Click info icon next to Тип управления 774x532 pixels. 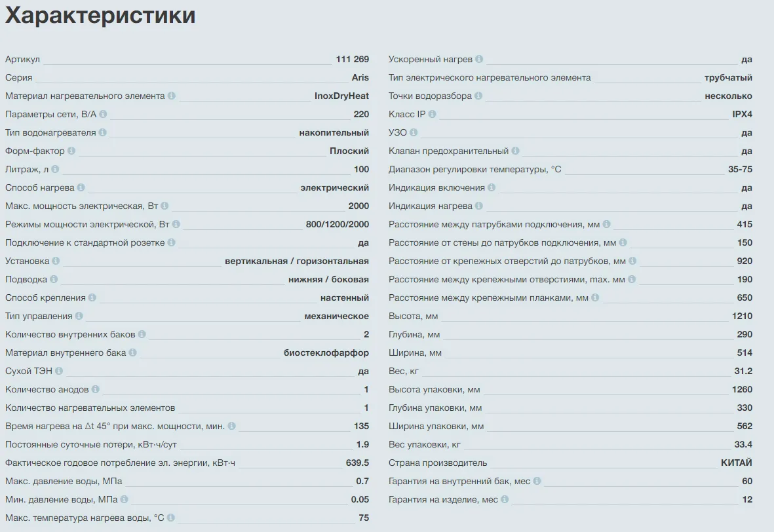point(79,316)
